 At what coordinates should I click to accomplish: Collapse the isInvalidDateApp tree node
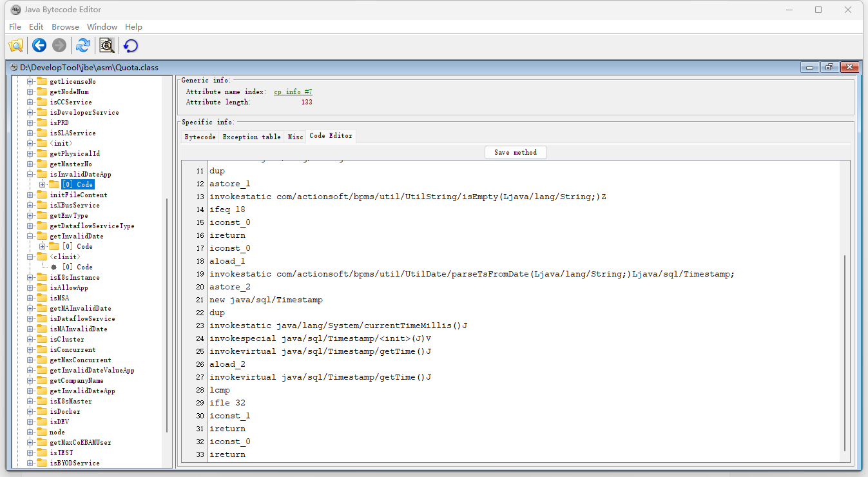coord(30,174)
